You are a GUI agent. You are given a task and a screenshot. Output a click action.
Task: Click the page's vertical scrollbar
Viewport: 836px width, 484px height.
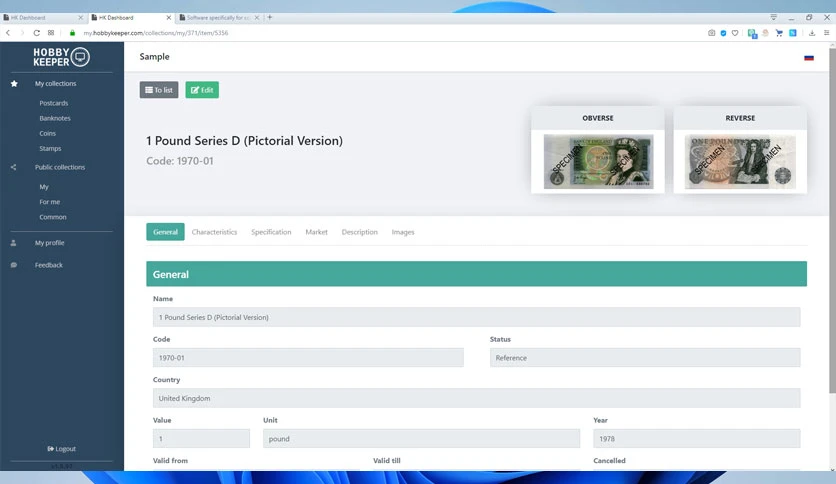(x=832, y=221)
